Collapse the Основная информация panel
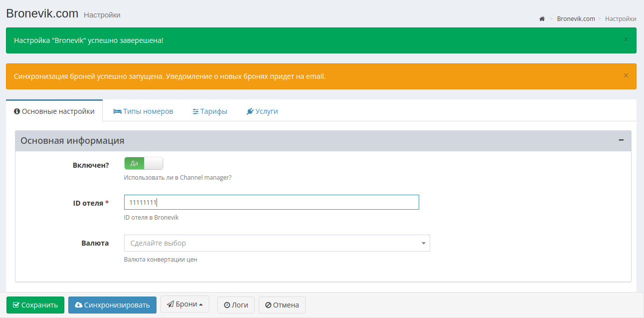The image size is (644, 318). 621,140
